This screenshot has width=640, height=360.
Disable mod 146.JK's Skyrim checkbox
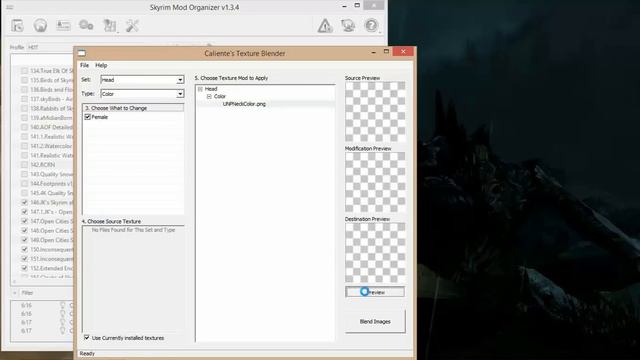tap(24, 202)
